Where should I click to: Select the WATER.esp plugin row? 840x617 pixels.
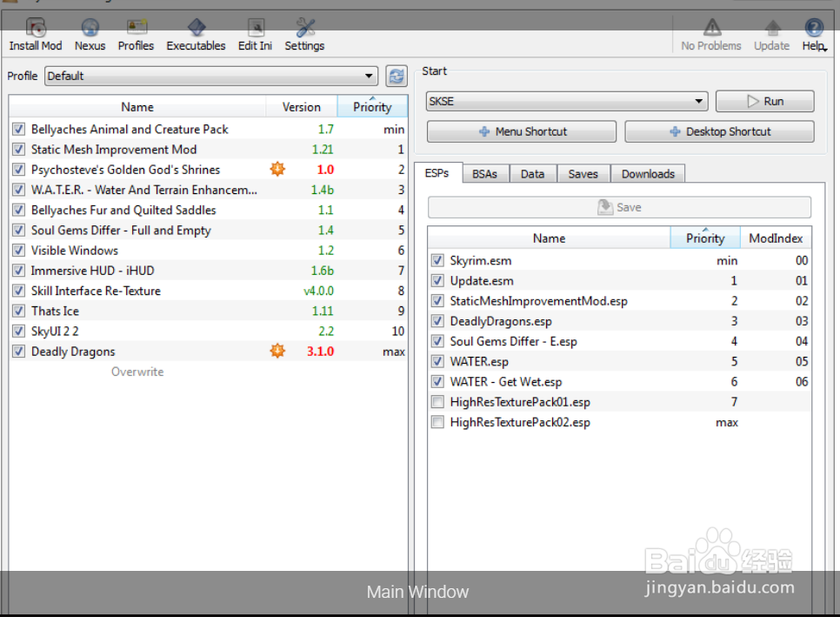(620, 362)
